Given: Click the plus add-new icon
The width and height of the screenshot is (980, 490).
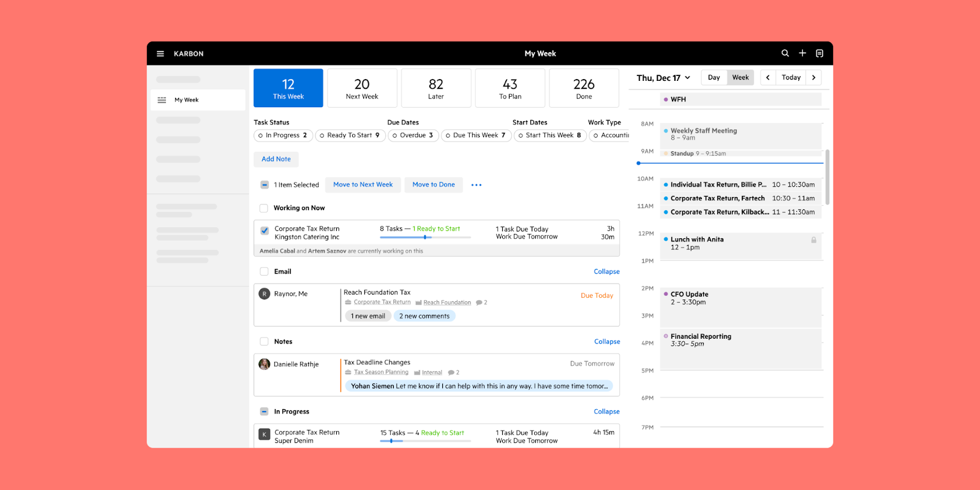Looking at the screenshot, I should [x=802, y=53].
